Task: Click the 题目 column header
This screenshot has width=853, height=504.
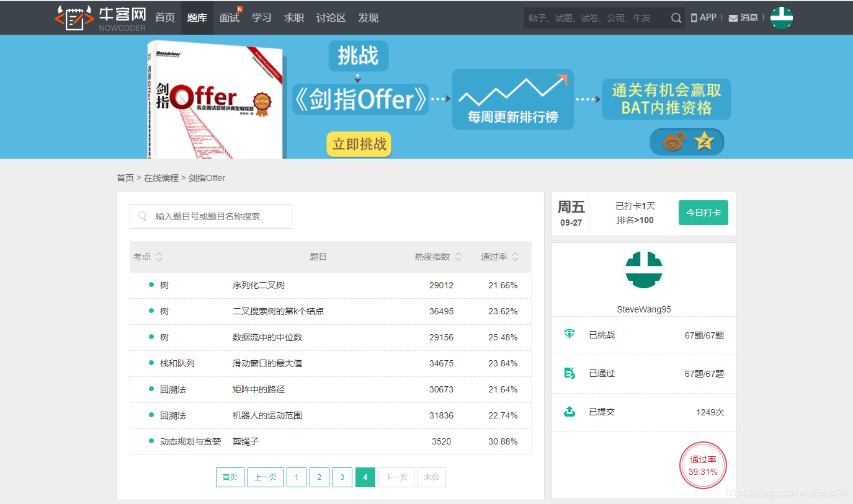Action: click(x=318, y=257)
